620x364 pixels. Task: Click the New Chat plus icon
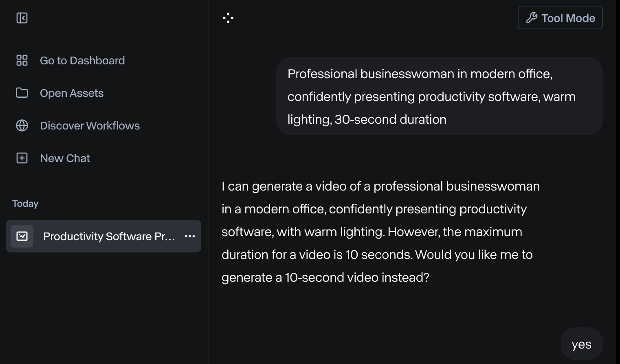[22, 158]
